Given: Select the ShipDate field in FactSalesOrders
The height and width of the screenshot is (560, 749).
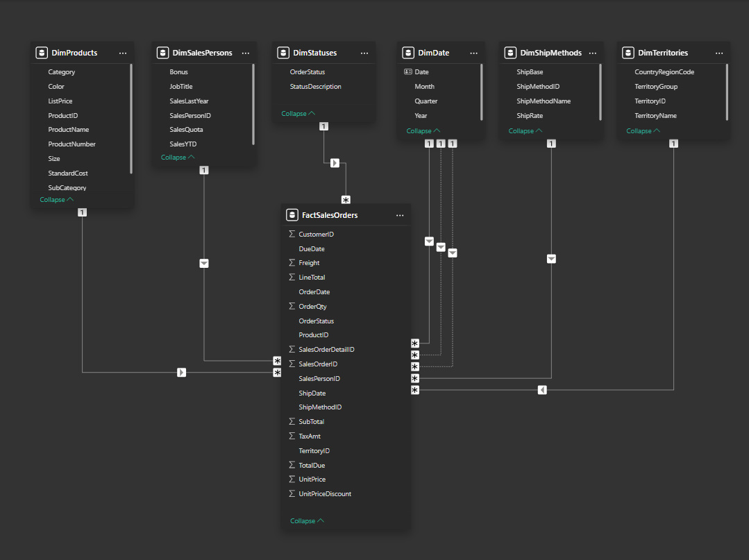Looking at the screenshot, I should coord(312,393).
